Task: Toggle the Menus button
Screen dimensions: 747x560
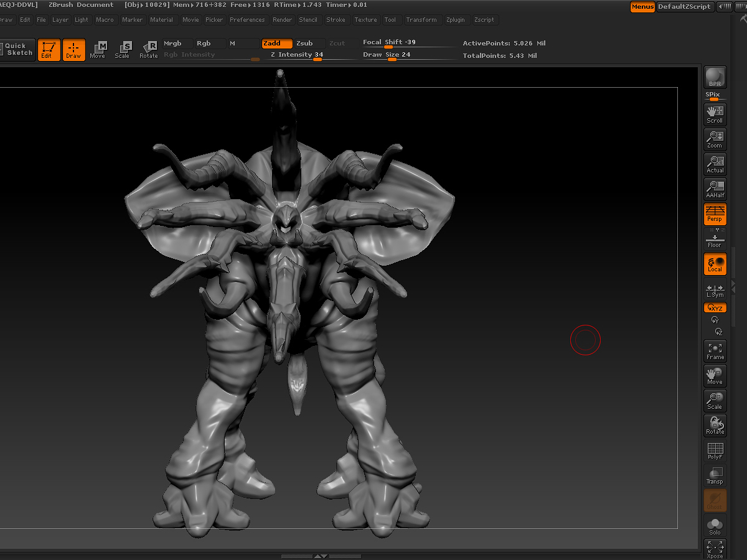Action: 642,7
